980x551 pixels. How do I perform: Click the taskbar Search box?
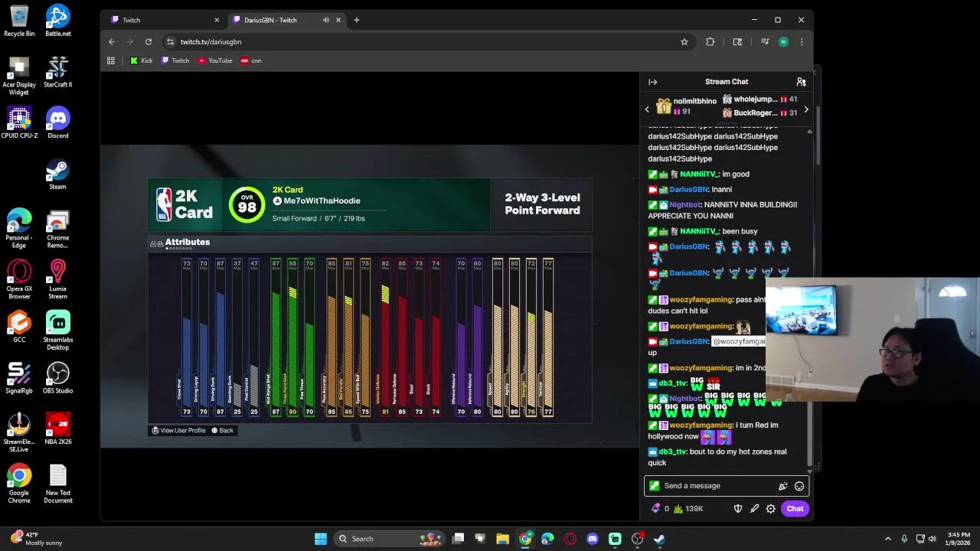[x=390, y=539]
